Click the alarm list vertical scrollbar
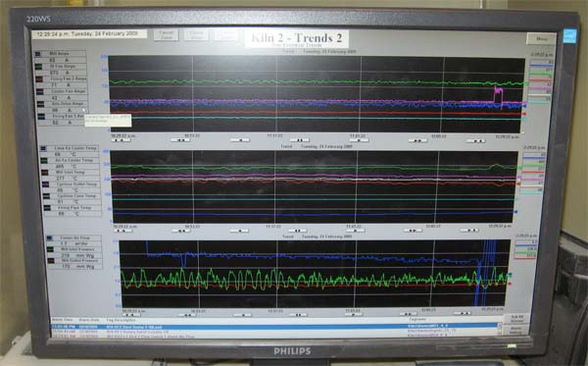The width and height of the screenshot is (588, 366). pyautogui.click(x=500, y=329)
